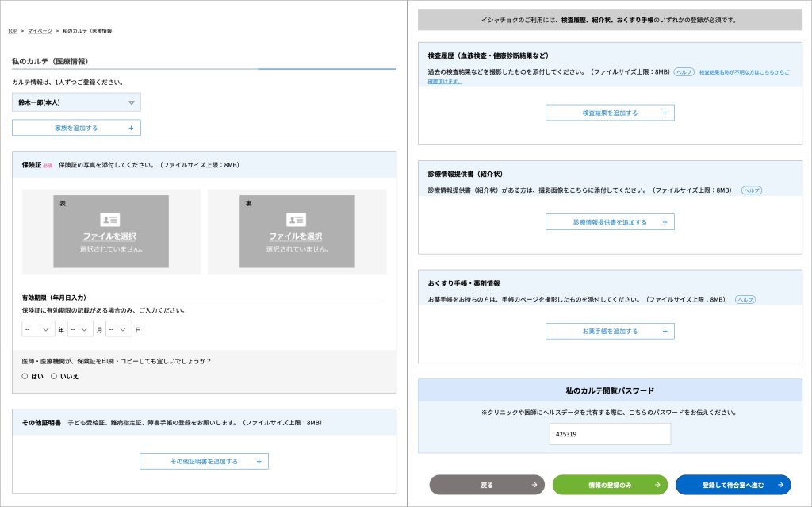Open the expiration year dropdown
Viewport: 812px width, 507px height.
[x=38, y=329]
